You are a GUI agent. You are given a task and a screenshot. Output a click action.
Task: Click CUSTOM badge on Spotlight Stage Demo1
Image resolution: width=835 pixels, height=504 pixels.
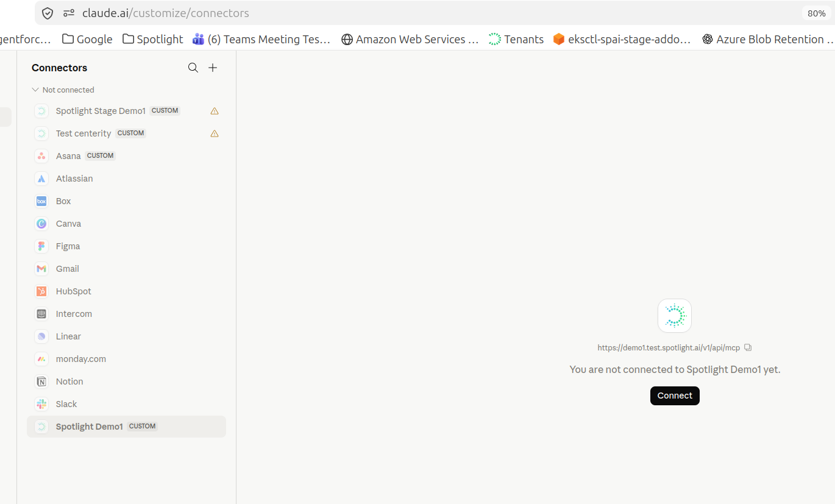pos(165,111)
